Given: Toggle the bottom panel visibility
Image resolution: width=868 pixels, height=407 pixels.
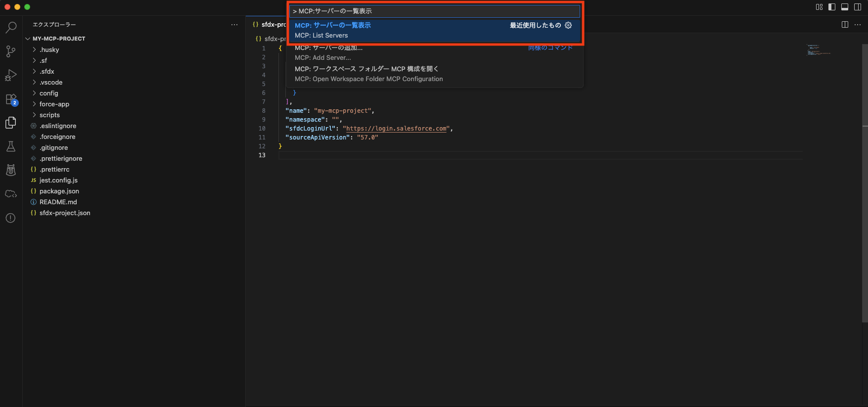Looking at the screenshot, I should [x=845, y=7].
